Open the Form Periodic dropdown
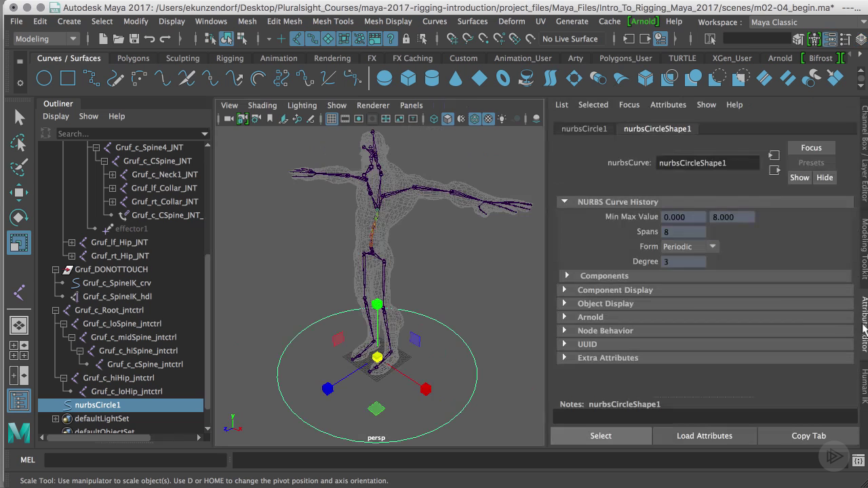Image resolution: width=868 pixels, height=488 pixels. [689, 247]
